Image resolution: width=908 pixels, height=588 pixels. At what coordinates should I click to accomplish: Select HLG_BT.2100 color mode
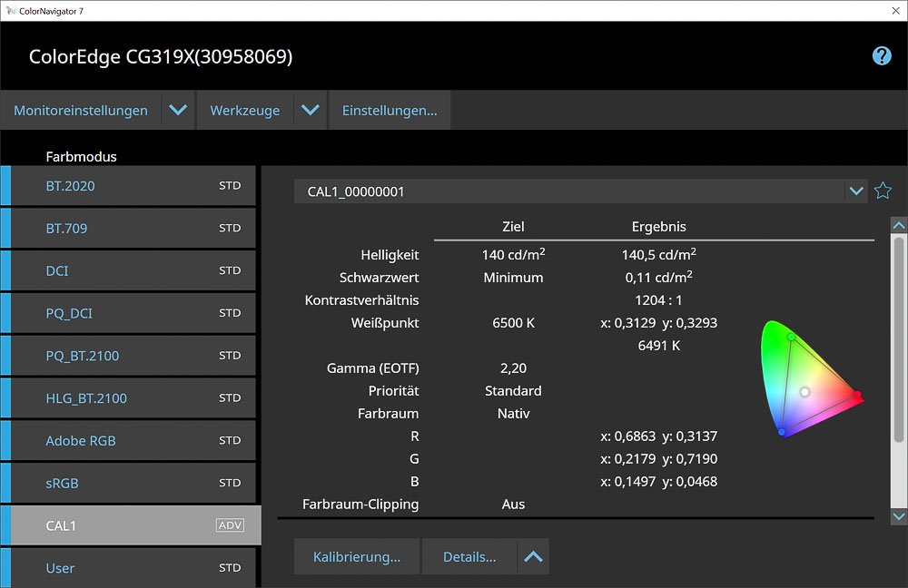[x=128, y=398]
